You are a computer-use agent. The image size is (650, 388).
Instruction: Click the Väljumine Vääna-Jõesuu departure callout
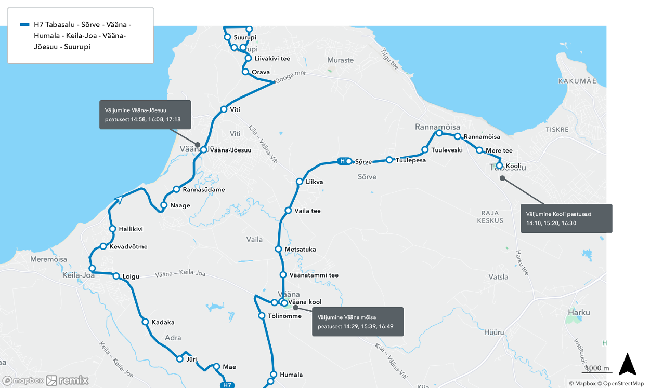pyautogui.click(x=145, y=114)
